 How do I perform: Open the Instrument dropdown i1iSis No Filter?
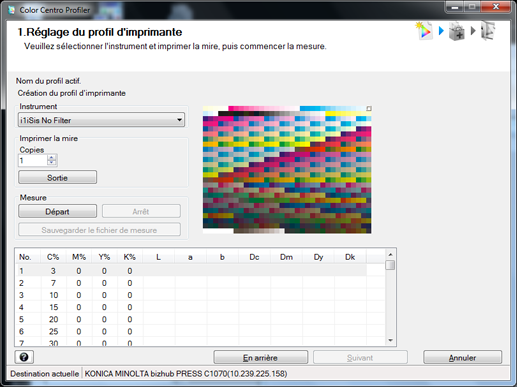pos(101,120)
